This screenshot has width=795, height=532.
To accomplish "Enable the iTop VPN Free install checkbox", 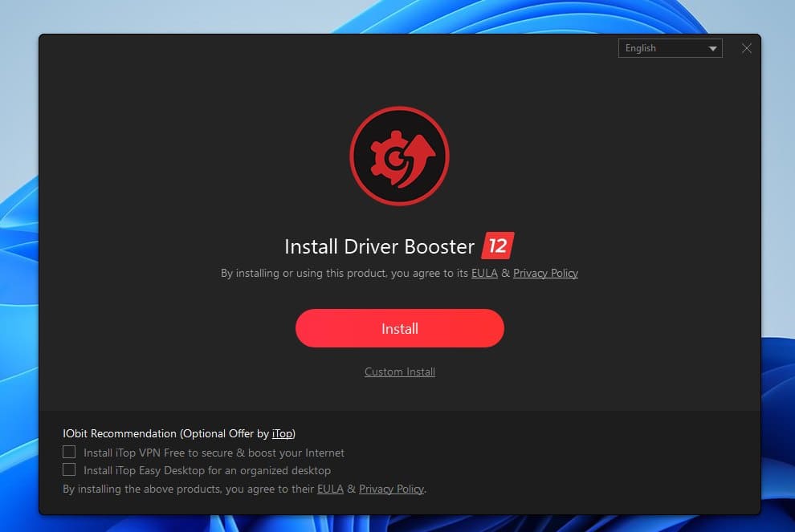I will tap(69, 452).
